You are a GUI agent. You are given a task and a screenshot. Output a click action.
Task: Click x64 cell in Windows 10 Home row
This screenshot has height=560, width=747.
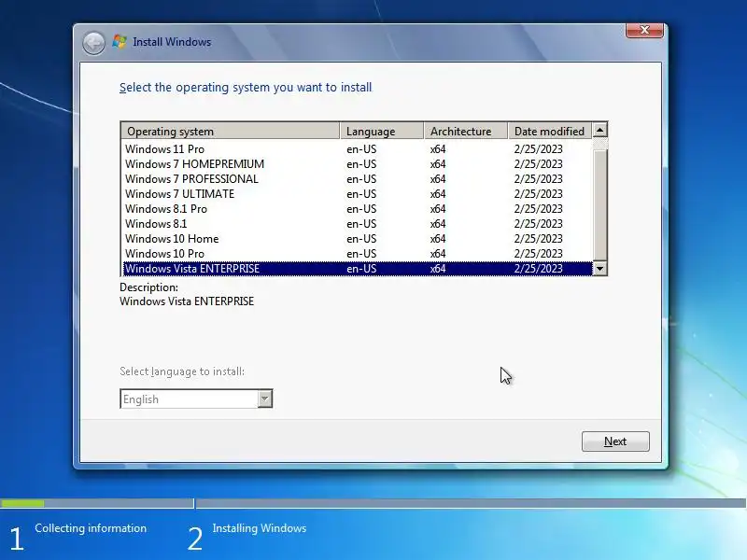tap(438, 239)
